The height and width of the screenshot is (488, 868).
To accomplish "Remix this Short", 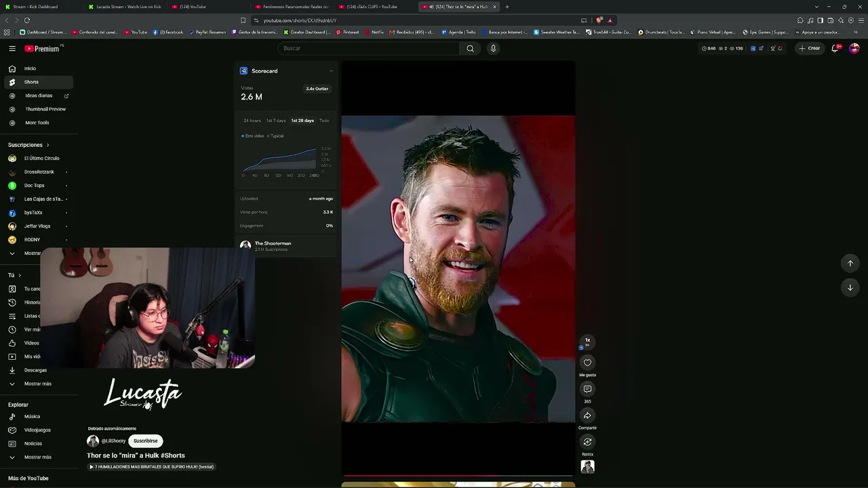I will (x=587, y=442).
